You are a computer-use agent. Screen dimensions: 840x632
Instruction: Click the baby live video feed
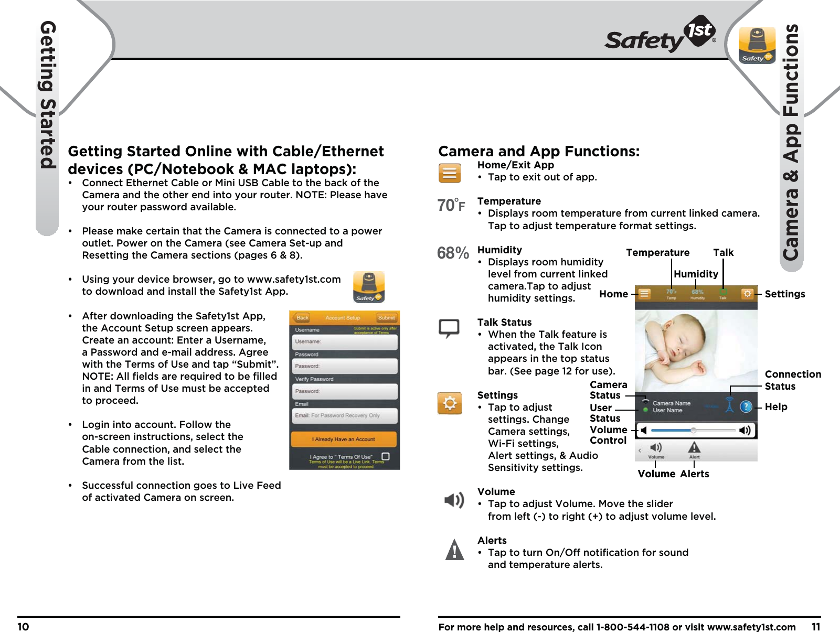(696, 351)
